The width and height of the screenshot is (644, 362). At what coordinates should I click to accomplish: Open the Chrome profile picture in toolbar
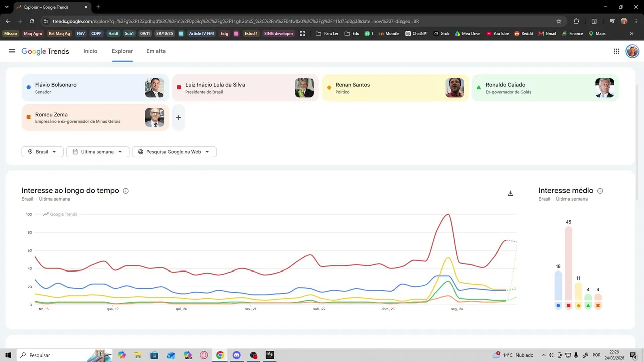point(624,21)
